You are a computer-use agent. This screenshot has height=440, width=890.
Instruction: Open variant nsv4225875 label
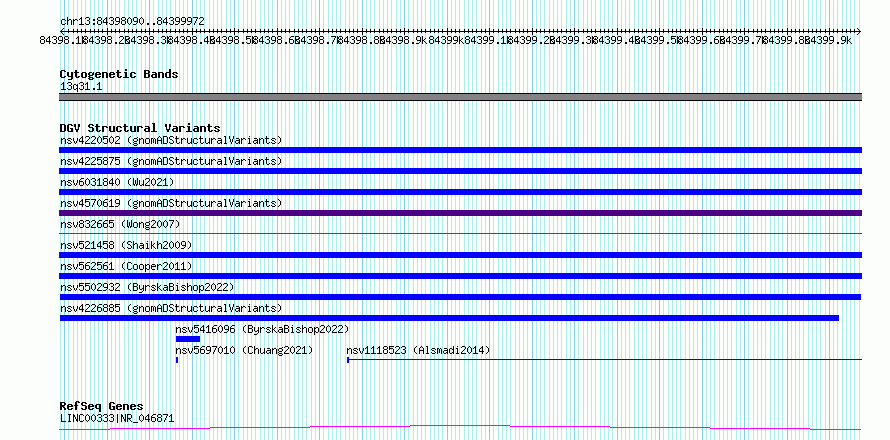click(171, 161)
